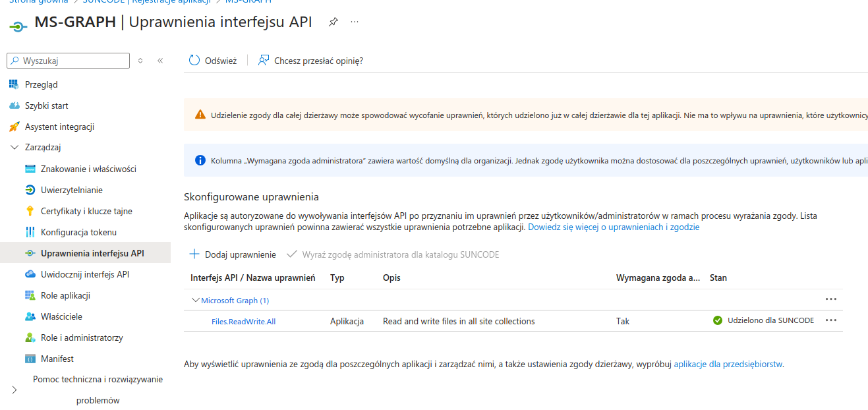Image resolution: width=868 pixels, height=410 pixels.
Task: Open Przegląd in the sidebar
Action: point(42,84)
